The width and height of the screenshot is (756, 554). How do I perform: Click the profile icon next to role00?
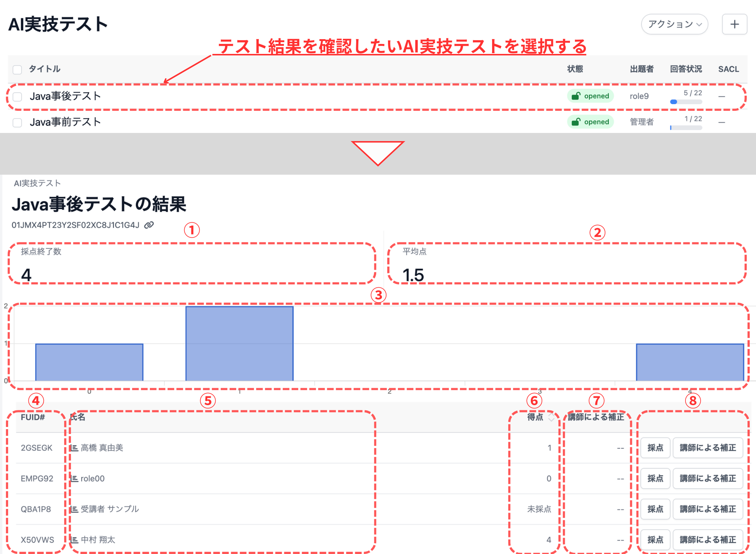[75, 478]
